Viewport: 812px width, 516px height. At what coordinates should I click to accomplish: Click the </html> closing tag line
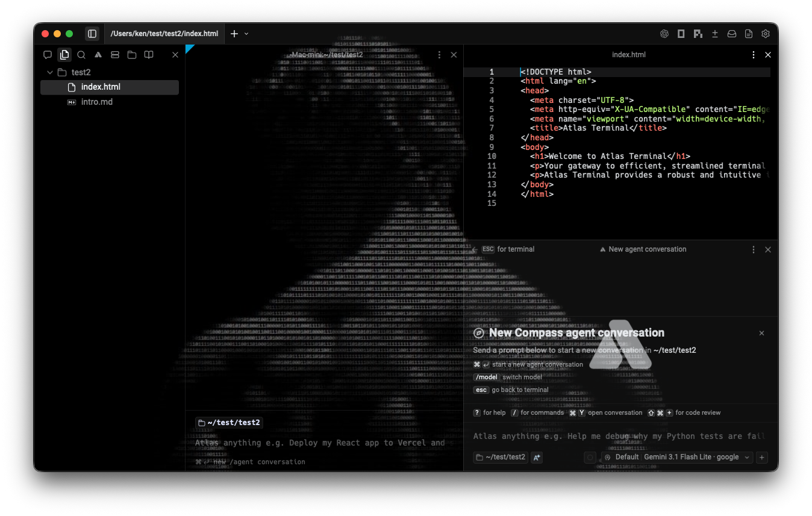pyautogui.click(x=537, y=194)
